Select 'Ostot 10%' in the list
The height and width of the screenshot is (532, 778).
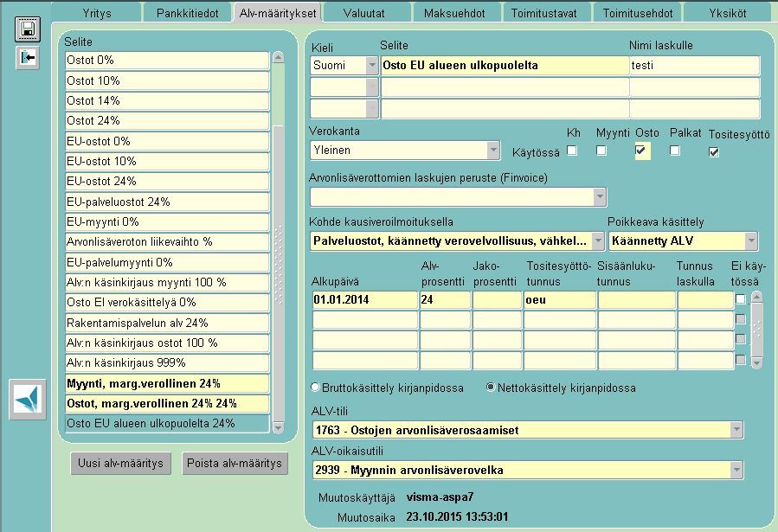point(167,80)
